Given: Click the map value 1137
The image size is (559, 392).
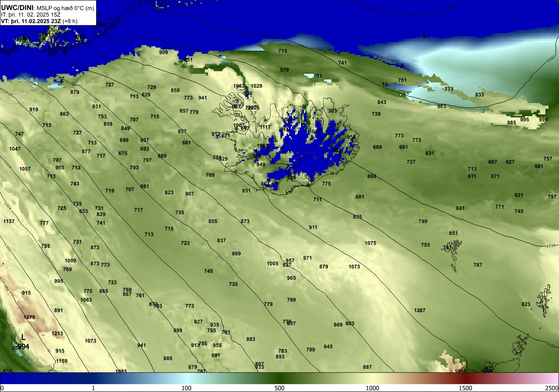Looking at the screenshot, I should coord(9,221).
